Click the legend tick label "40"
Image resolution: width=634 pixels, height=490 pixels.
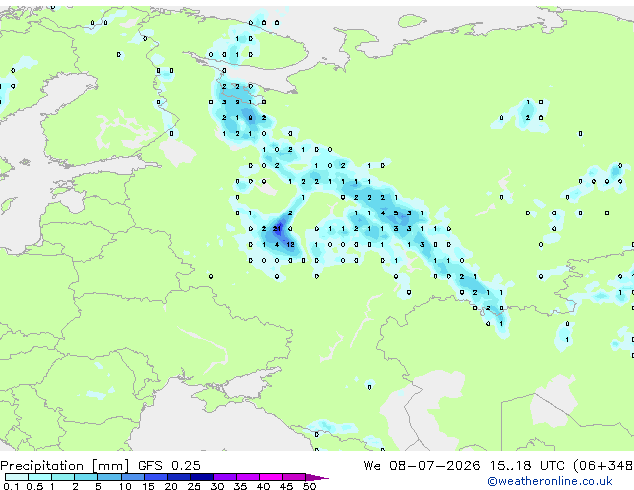click(263, 486)
